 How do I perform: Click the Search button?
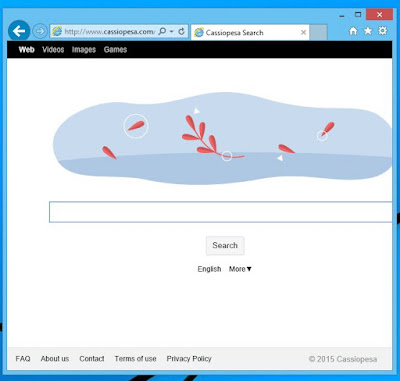coord(225,246)
